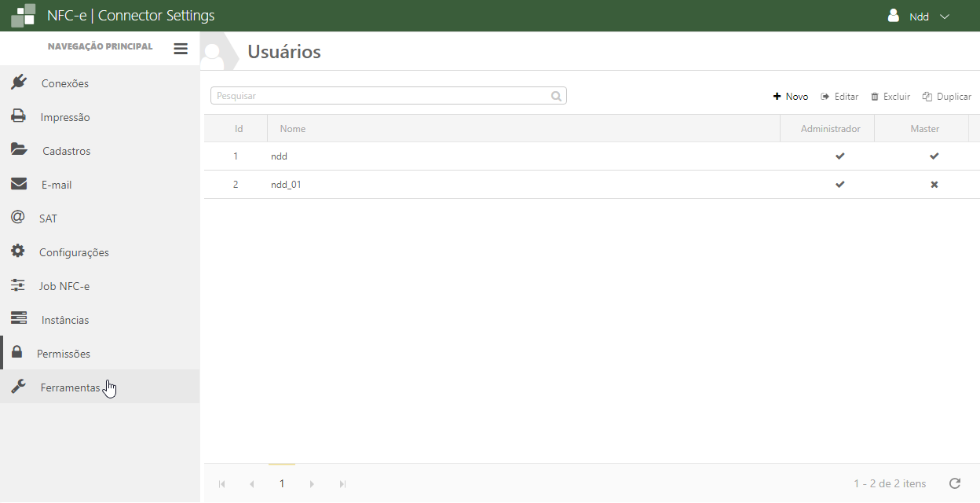The height and width of the screenshot is (503, 980).
Task: Click Master check mark for user ndd
Action: click(x=934, y=156)
